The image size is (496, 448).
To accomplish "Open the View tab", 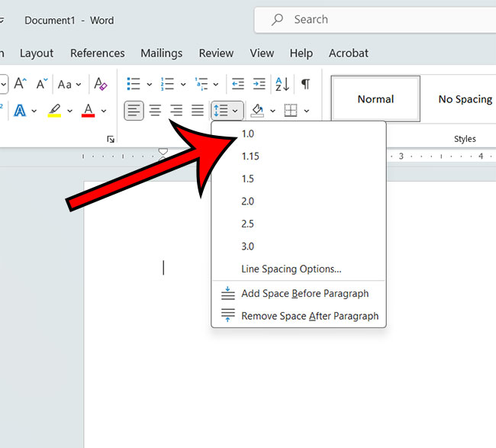I will coord(262,53).
